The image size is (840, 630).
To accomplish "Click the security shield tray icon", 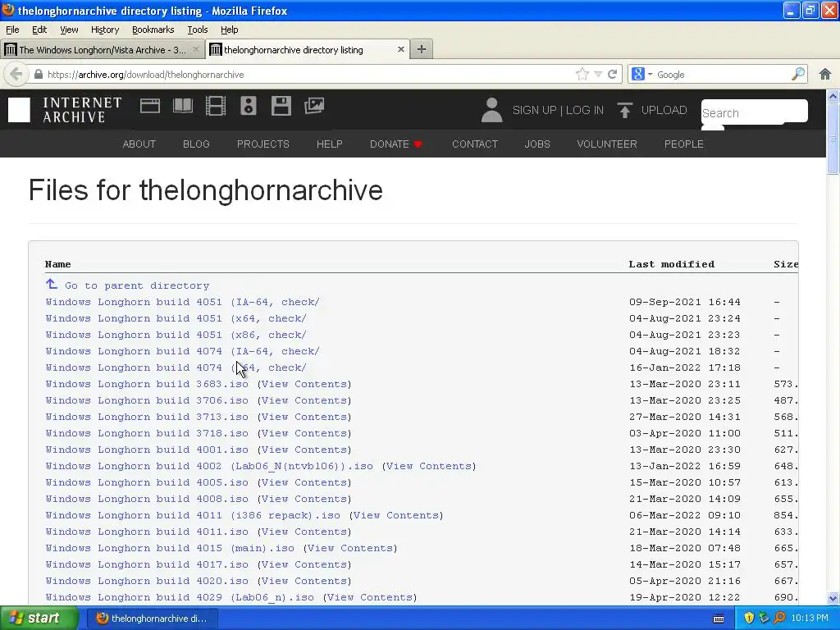I will (749, 619).
